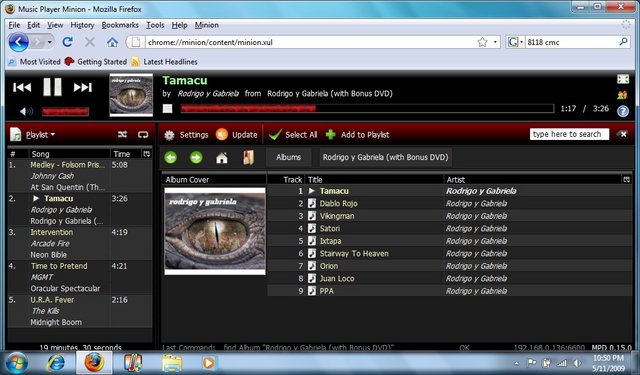Click Select All button

[293, 135]
